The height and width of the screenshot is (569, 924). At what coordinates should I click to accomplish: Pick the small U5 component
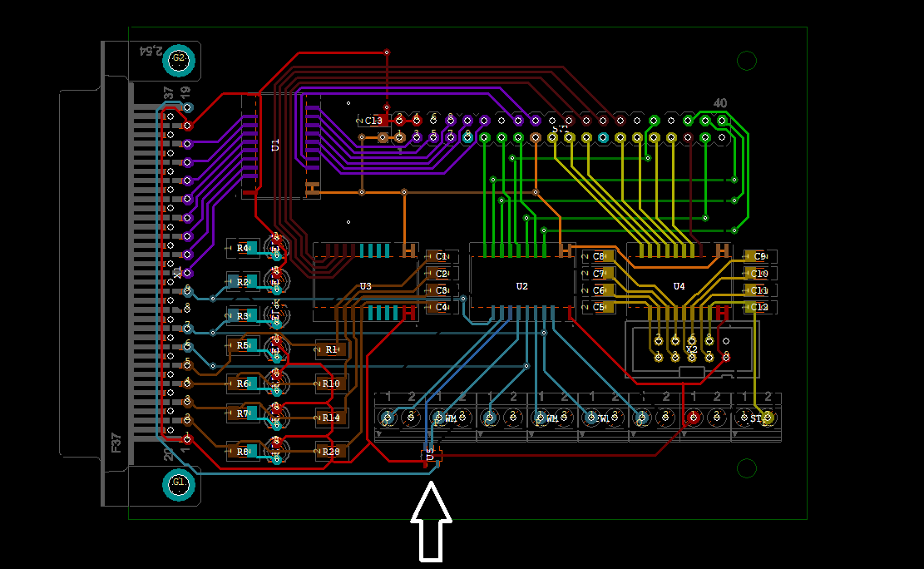point(431,454)
